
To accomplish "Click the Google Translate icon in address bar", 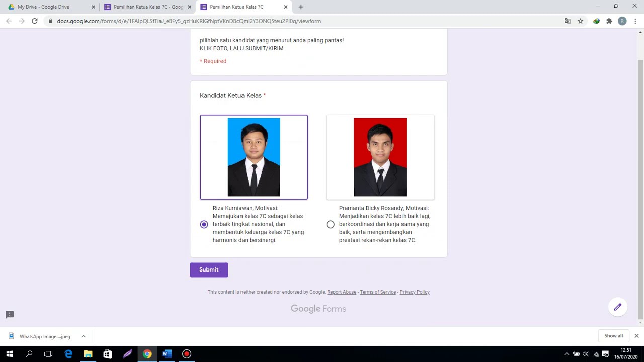I will click(568, 21).
